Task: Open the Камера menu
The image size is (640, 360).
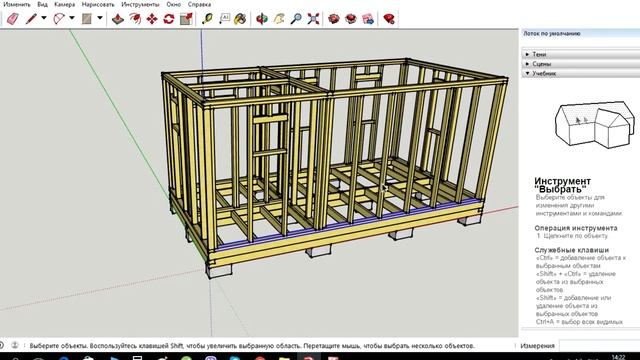Action: (64, 4)
